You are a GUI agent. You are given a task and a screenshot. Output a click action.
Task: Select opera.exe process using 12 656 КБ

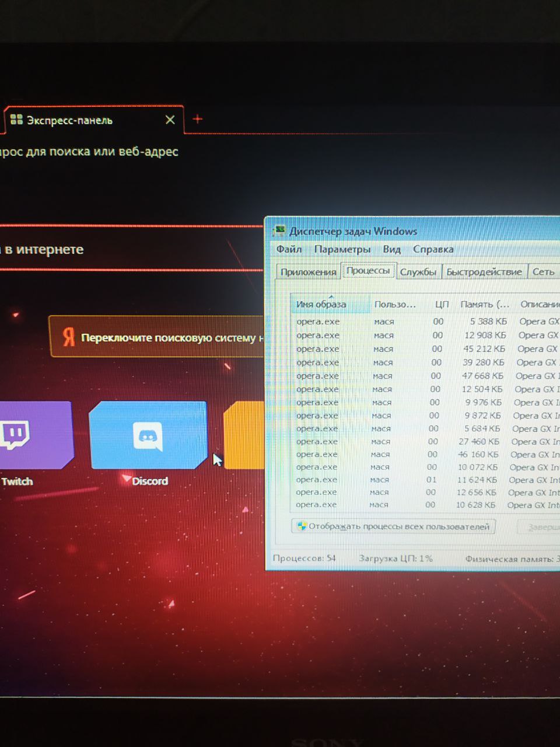click(426, 493)
